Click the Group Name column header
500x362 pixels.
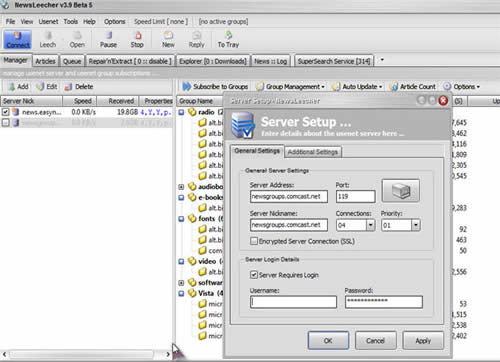(x=200, y=101)
